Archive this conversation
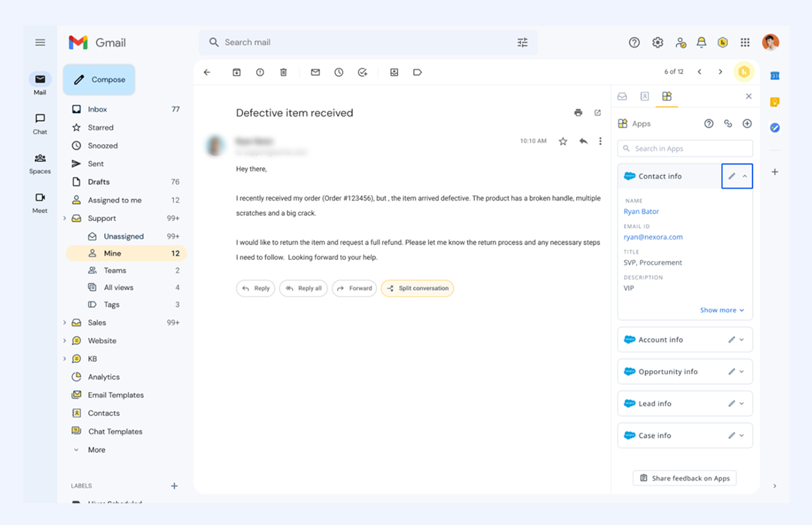This screenshot has width=812, height=525. pos(237,72)
